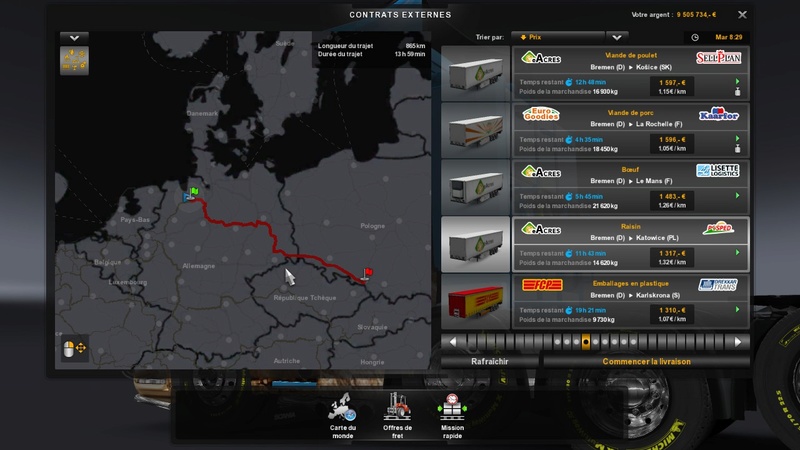Click the 1 310,- € price
The height and width of the screenshot is (450, 800).
(672, 310)
